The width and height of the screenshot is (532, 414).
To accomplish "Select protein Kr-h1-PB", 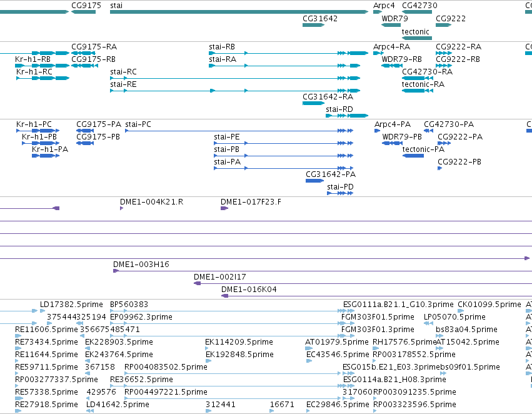I will (41, 143).
